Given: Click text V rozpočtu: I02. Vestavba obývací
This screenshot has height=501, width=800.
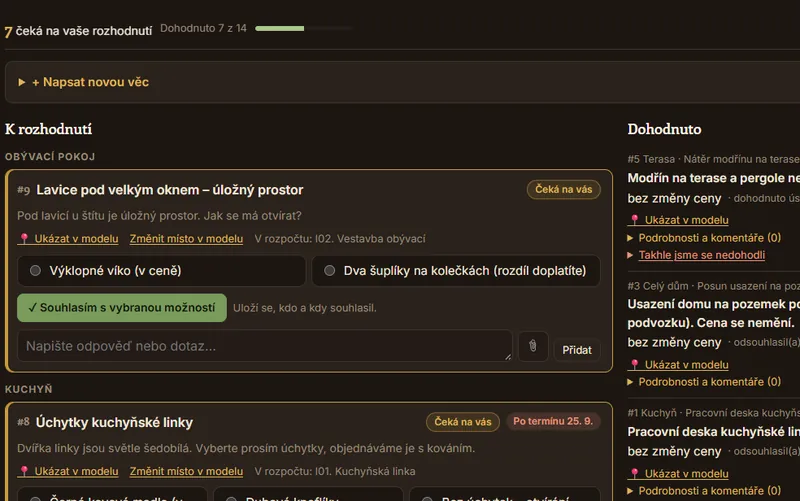Looking at the screenshot, I should click(x=340, y=239).
